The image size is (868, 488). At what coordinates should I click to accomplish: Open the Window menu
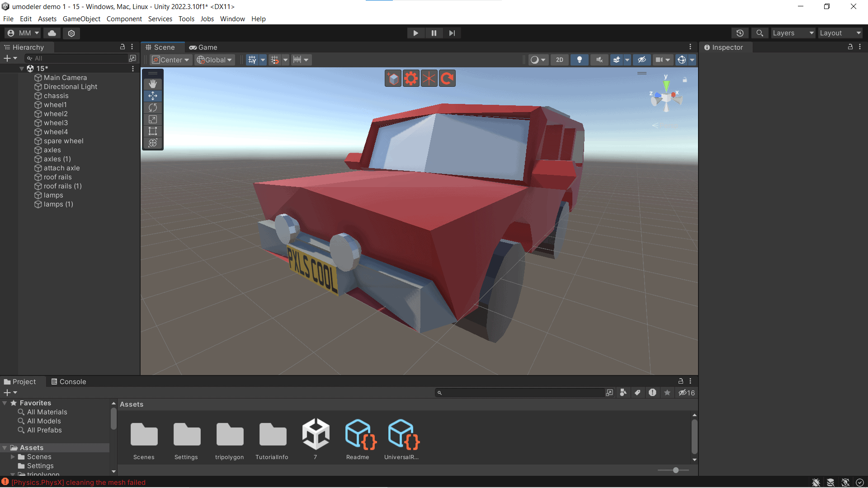[x=232, y=19]
